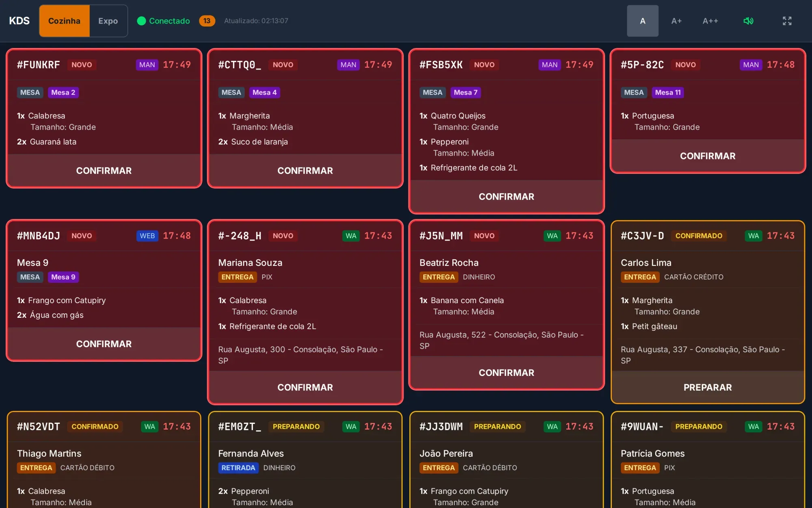
Task: Click the ENTREGA tag for João Pereira
Action: [439, 468]
